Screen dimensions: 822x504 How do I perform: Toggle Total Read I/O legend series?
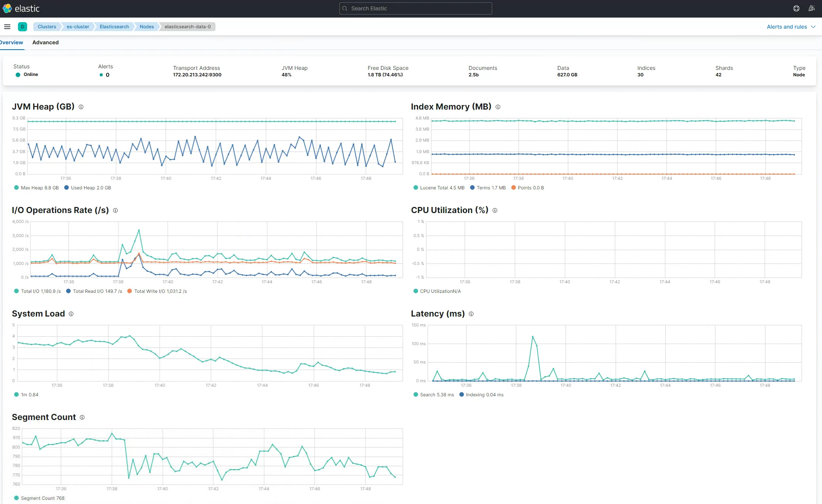pyautogui.click(x=94, y=291)
